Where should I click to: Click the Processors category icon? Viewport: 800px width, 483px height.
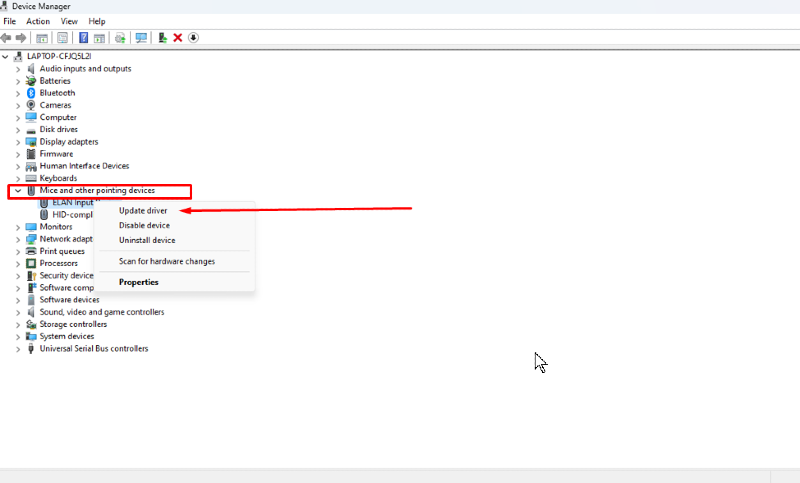(31, 263)
